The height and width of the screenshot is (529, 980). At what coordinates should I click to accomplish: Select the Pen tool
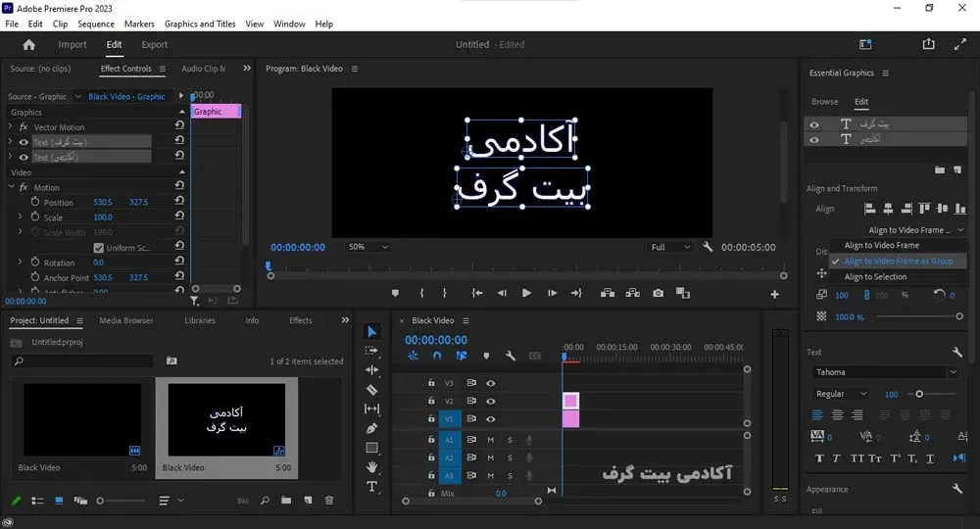click(371, 428)
